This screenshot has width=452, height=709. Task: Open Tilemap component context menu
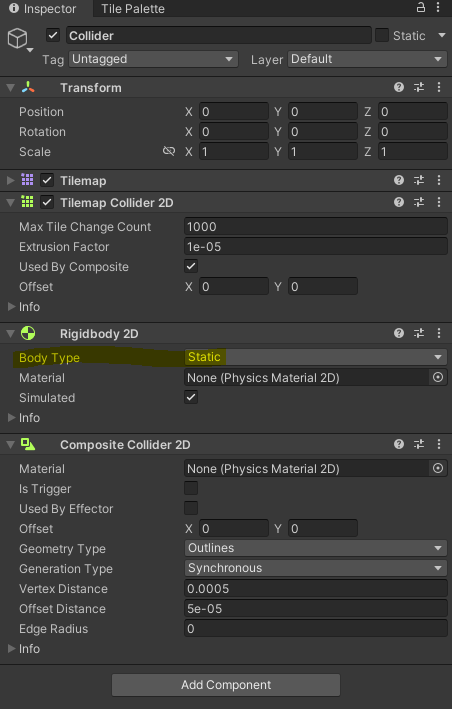click(x=438, y=180)
